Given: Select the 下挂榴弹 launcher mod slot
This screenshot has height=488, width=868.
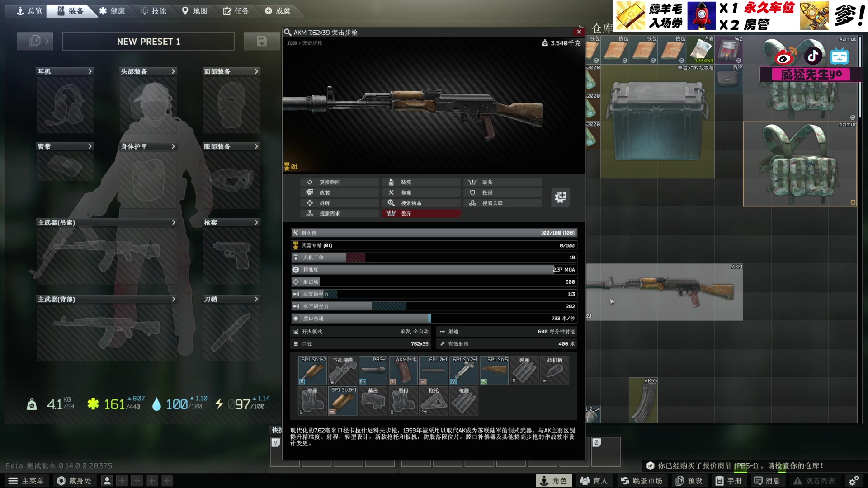Looking at the screenshot, I should coord(343,371).
